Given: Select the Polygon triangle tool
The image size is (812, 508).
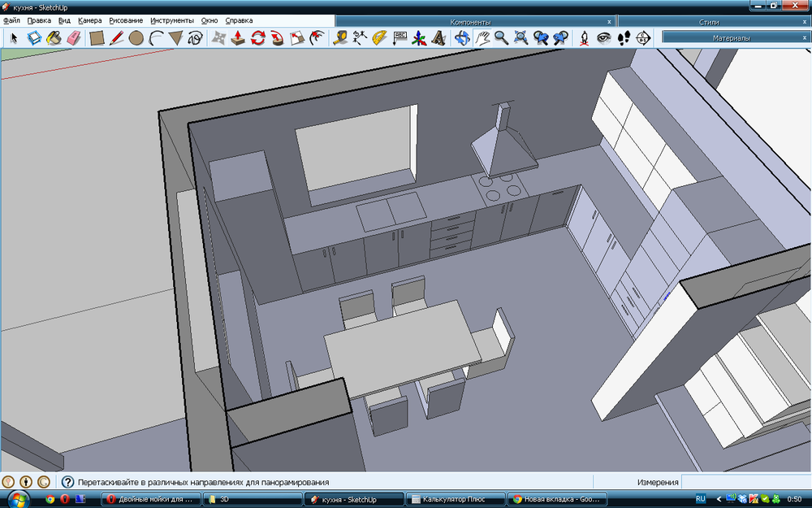Looking at the screenshot, I should (175, 38).
